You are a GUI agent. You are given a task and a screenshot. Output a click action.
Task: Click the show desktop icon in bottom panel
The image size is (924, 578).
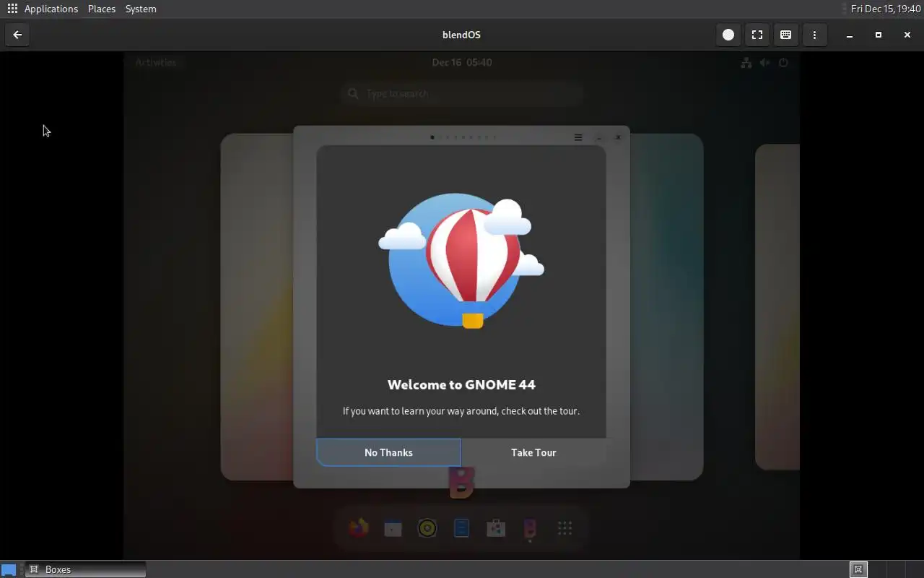9,569
